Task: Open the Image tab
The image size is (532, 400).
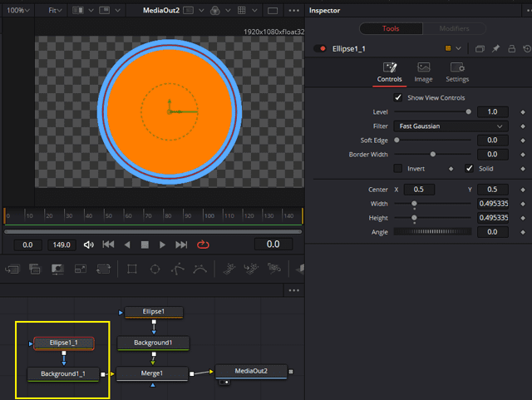Action: [423, 72]
